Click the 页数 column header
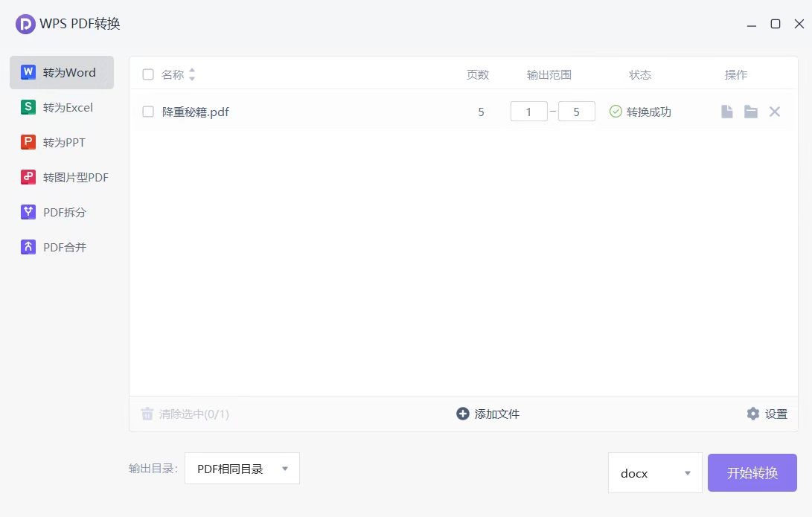This screenshot has width=812, height=517. pos(478,74)
